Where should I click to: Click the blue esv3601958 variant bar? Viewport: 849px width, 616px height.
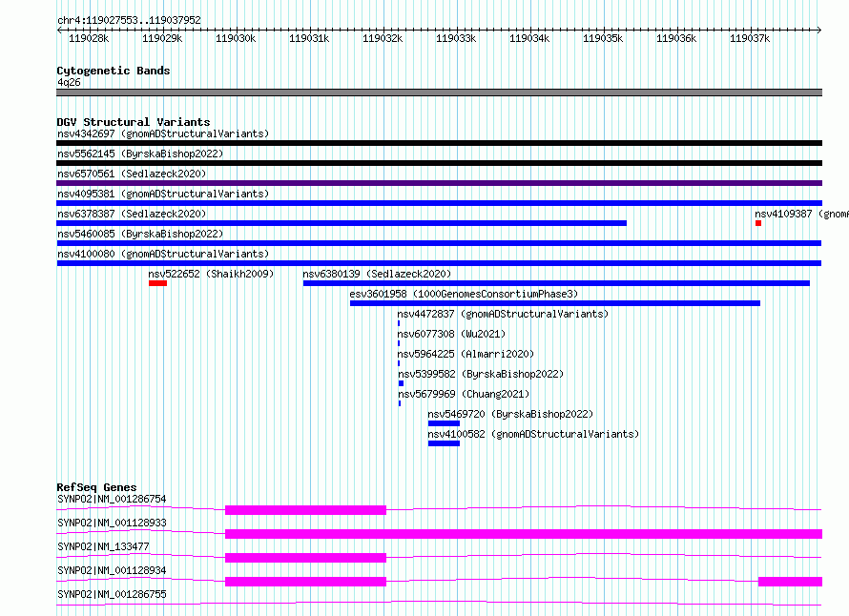coord(555,303)
